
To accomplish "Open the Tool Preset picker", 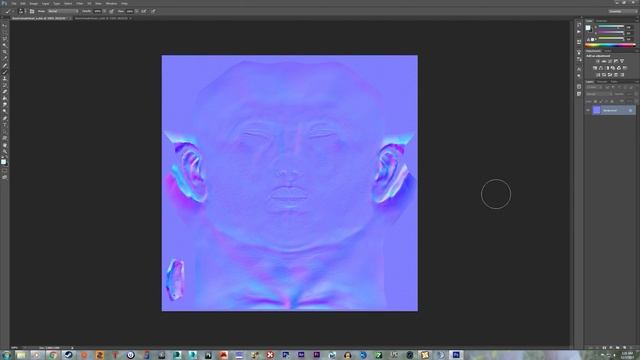I will pyautogui.click(x=8, y=11).
